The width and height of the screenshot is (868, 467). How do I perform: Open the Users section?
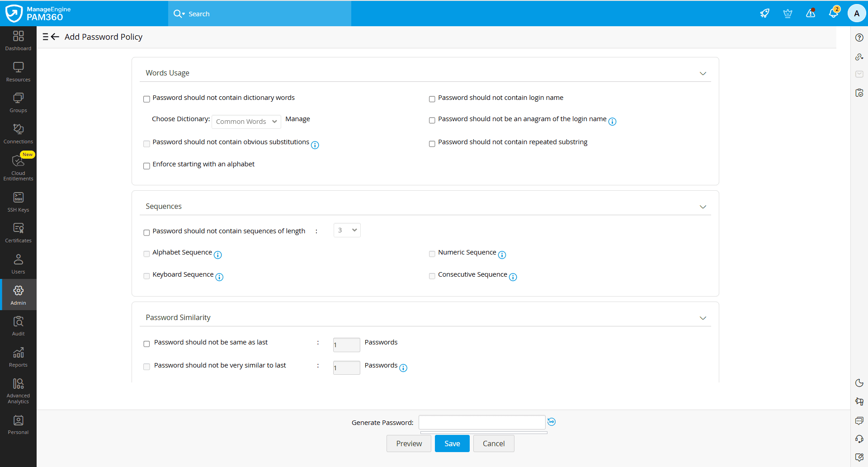pos(18,263)
